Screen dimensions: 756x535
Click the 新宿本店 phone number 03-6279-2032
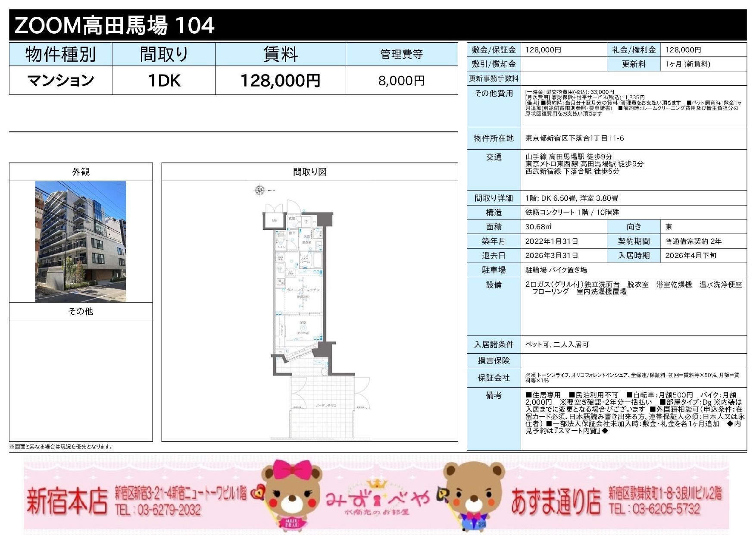[x=158, y=510]
